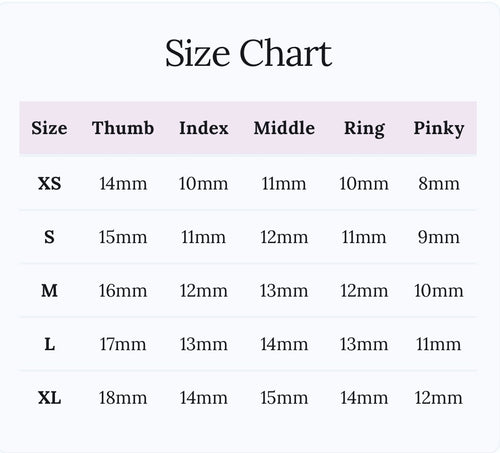Click the XS pinky 8mm cell
This screenshot has width=500, height=453.
coord(439,184)
